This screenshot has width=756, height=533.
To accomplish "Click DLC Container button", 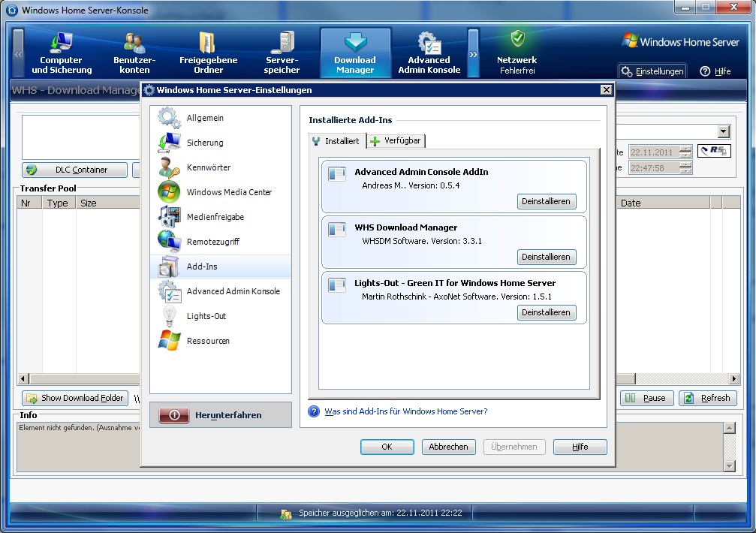I will [75, 170].
